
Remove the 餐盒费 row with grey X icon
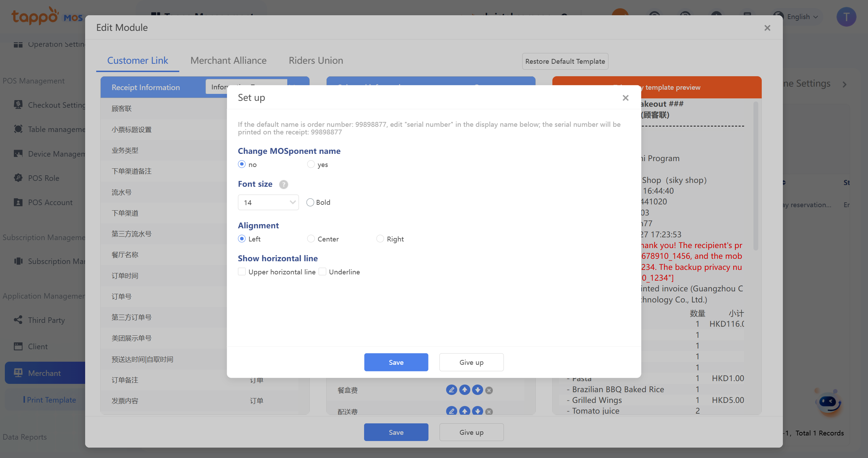click(489, 390)
